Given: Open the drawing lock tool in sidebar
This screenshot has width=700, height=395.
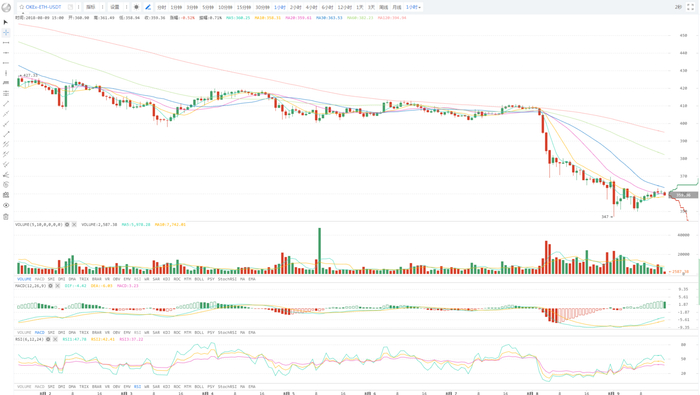Looking at the screenshot, I should (x=6, y=195).
